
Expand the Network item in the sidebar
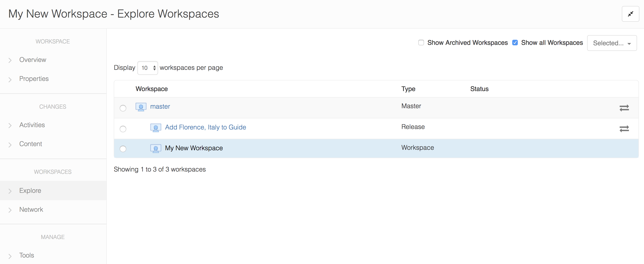tap(31, 209)
